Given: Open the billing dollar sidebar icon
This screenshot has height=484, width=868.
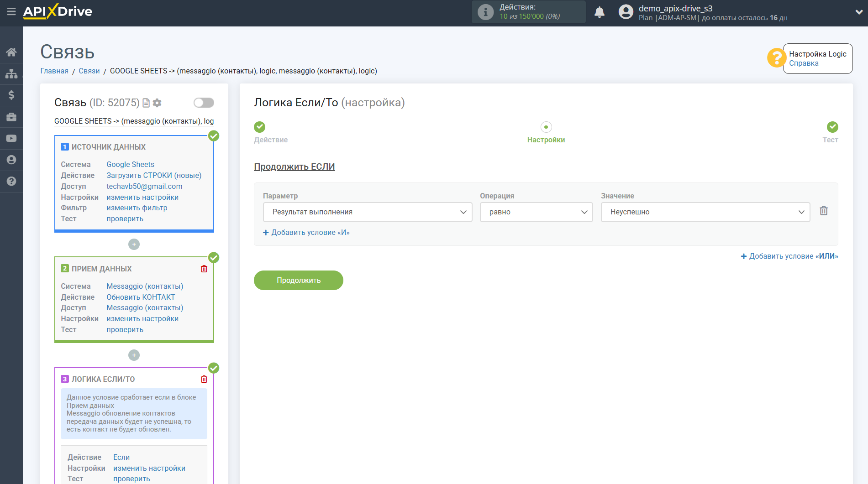Looking at the screenshot, I should tap(11, 95).
